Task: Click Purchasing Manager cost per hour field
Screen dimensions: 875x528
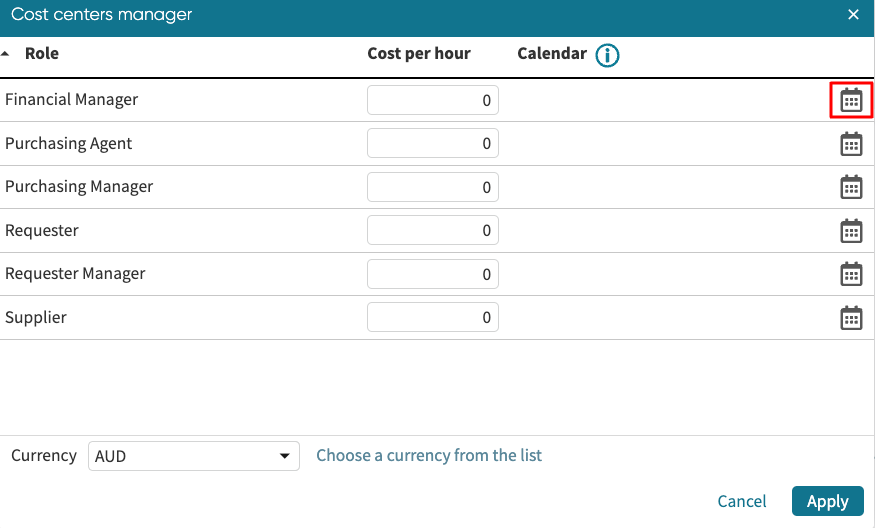Action: (x=432, y=187)
